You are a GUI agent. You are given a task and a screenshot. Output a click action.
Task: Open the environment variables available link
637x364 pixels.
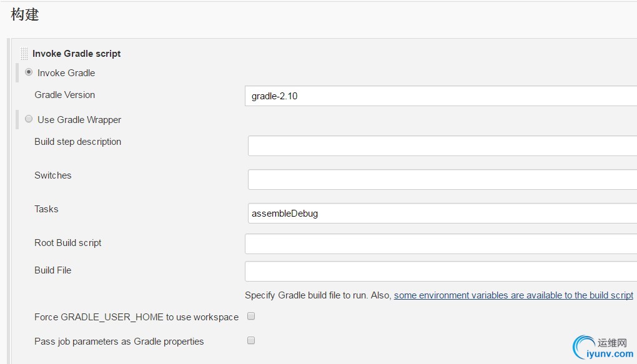(x=513, y=295)
